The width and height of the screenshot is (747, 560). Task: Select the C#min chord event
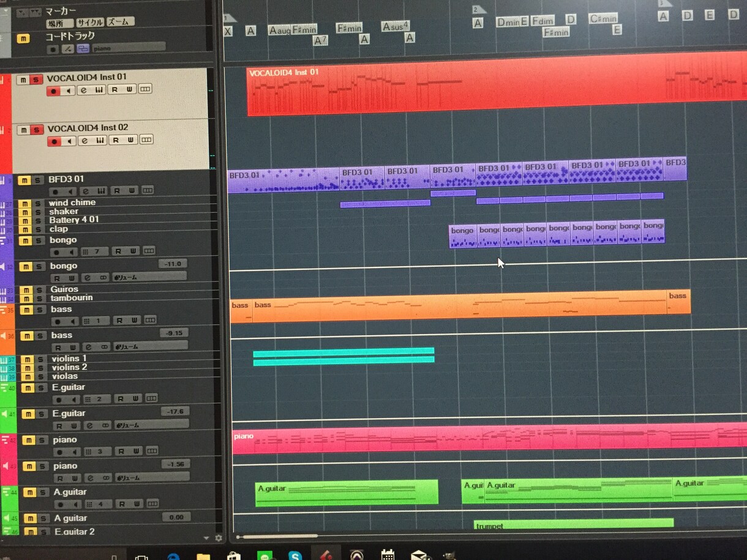pos(603,19)
